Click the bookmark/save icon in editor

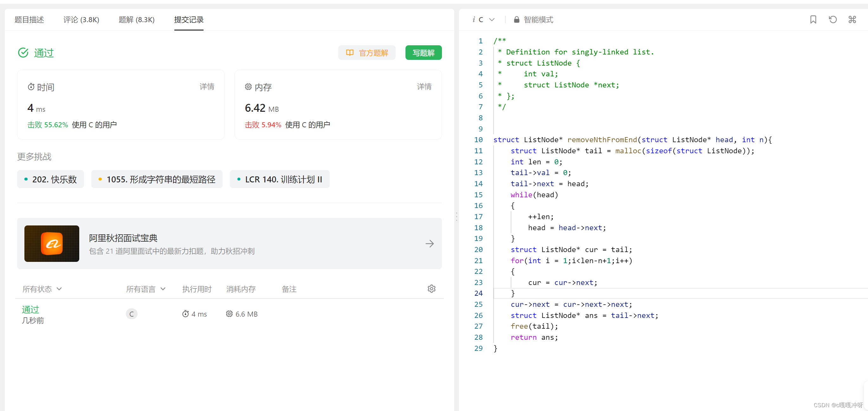pos(813,20)
